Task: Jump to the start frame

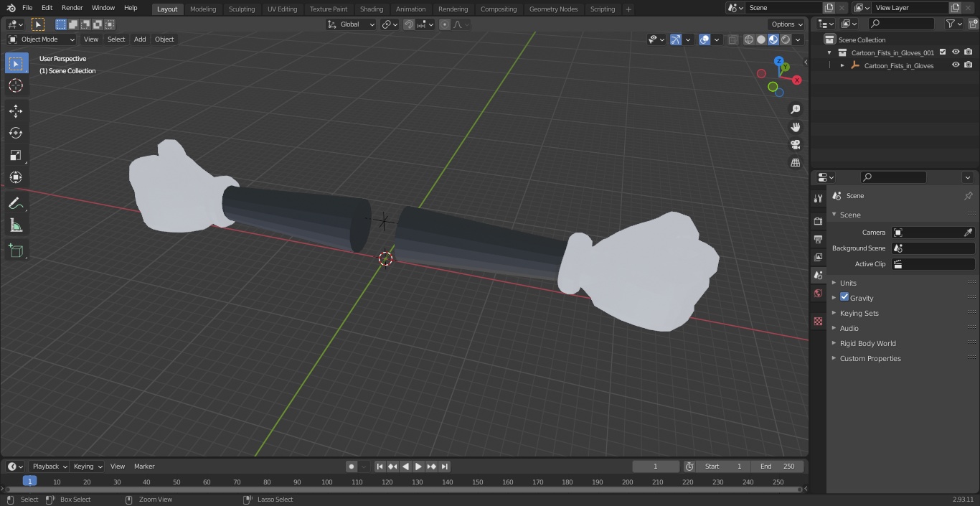Action: (x=380, y=467)
